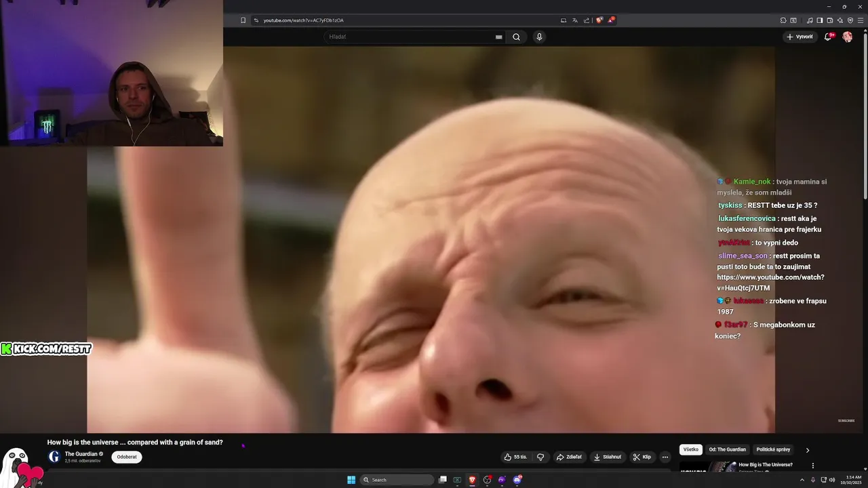Click lukasferencovica username in chat

[747, 219]
